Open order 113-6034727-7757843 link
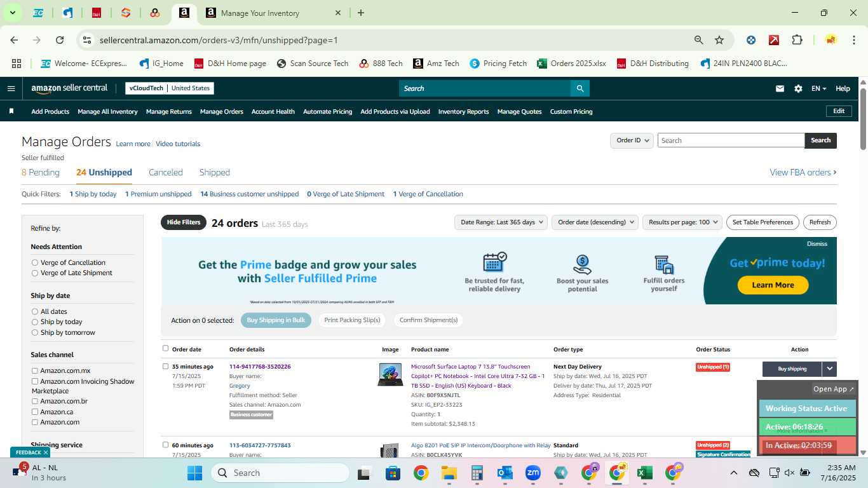868x488 pixels. (x=260, y=445)
